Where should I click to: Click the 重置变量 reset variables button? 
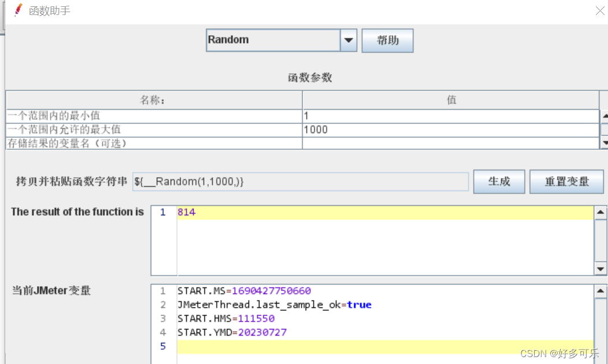click(566, 181)
